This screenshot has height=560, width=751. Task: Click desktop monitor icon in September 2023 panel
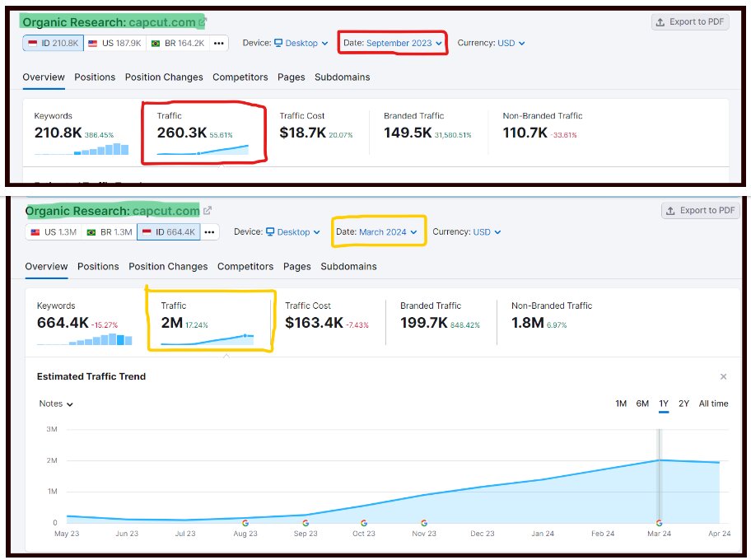278,43
